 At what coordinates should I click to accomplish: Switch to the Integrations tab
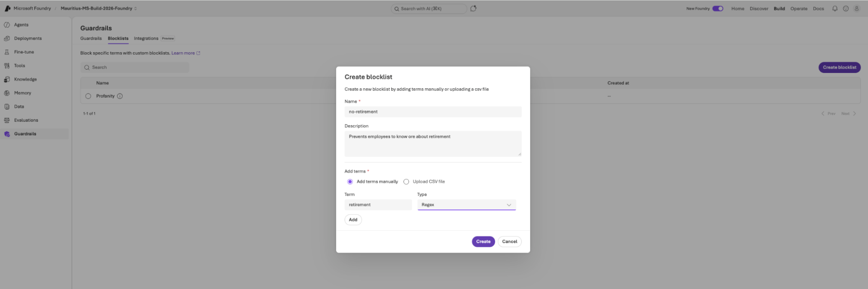(x=146, y=38)
